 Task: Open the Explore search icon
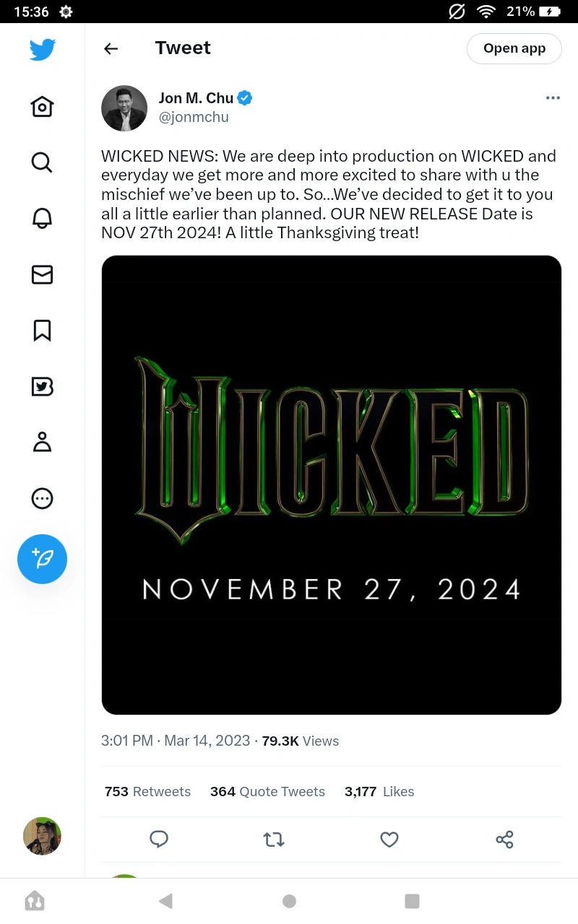(x=42, y=162)
